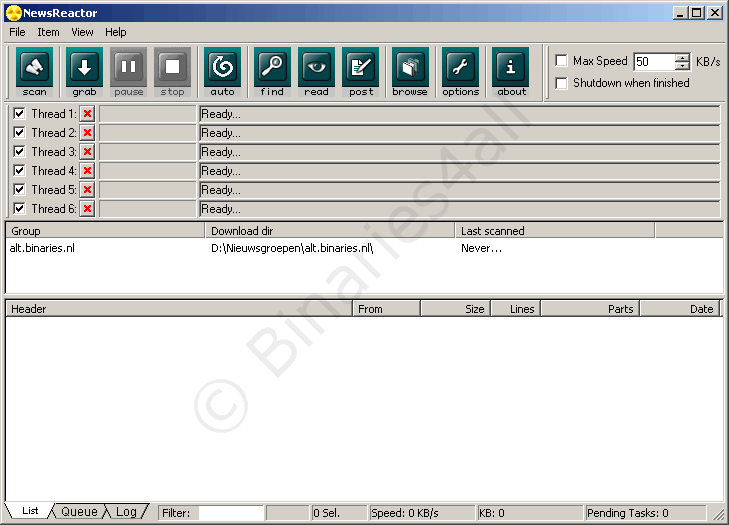Click the Thread 6 Ready... status
729x525 pixels.
pos(459,209)
